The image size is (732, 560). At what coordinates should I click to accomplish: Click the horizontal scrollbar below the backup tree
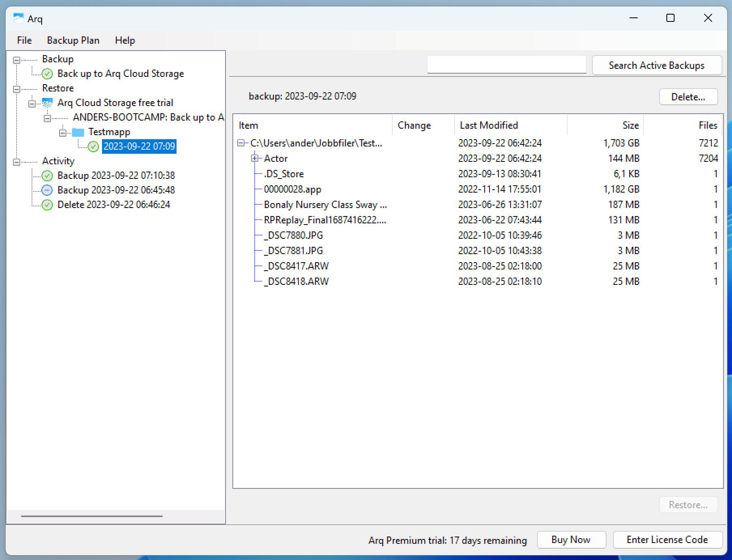pyautogui.click(x=91, y=516)
